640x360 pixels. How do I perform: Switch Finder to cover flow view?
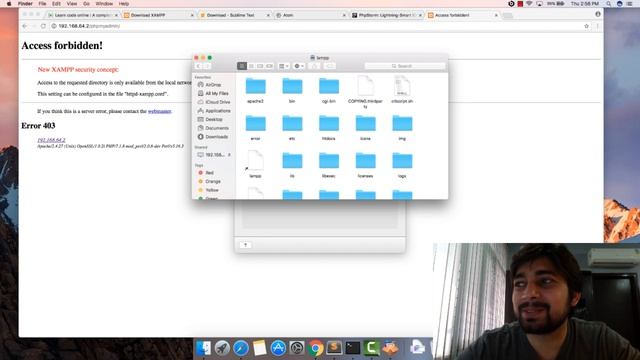(x=269, y=66)
